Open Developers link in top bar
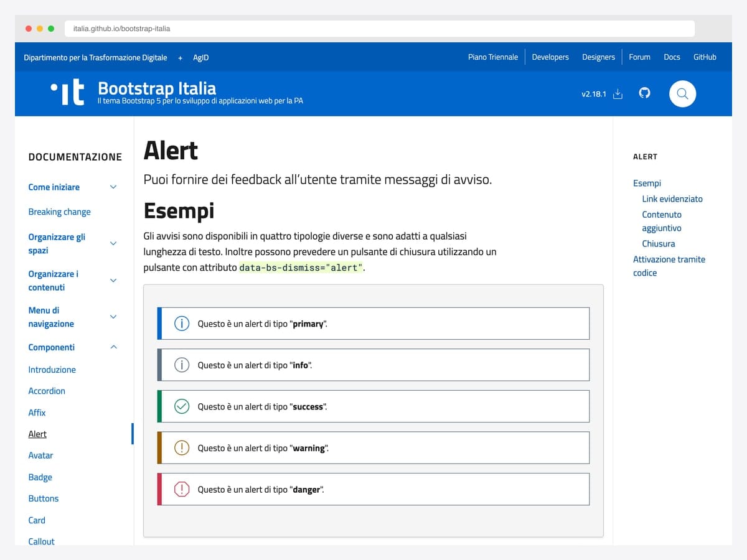This screenshot has width=747, height=560. (550, 57)
